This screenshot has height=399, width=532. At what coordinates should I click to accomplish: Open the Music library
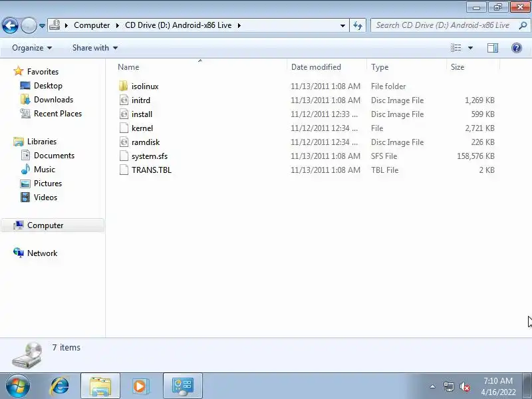tap(44, 170)
